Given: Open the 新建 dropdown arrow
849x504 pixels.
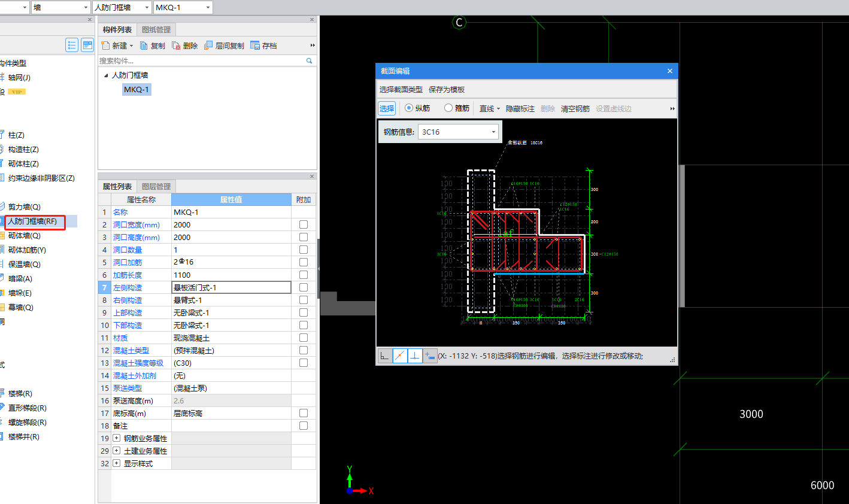Looking at the screenshot, I should (131, 46).
